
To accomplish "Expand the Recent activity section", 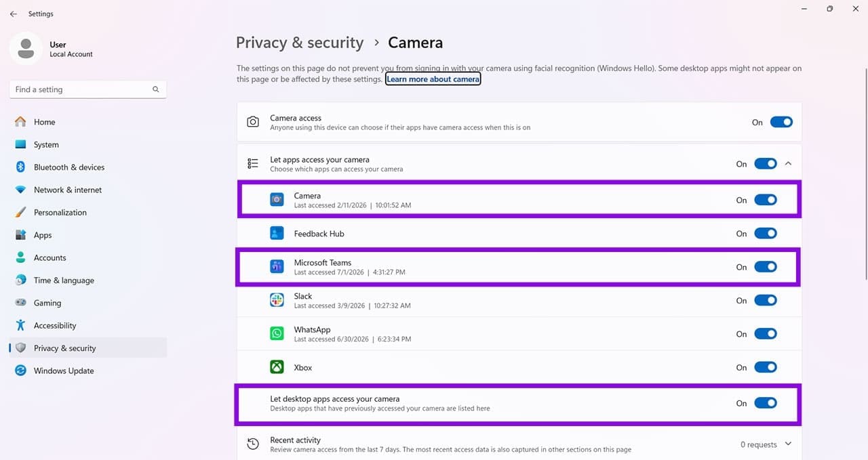I will pyautogui.click(x=788, y=444).
